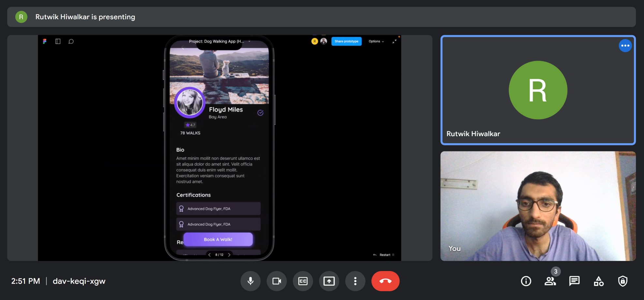The image size is (644, 300).
Task: Click the Certifications heading
Action: click(x=194, y=195)
